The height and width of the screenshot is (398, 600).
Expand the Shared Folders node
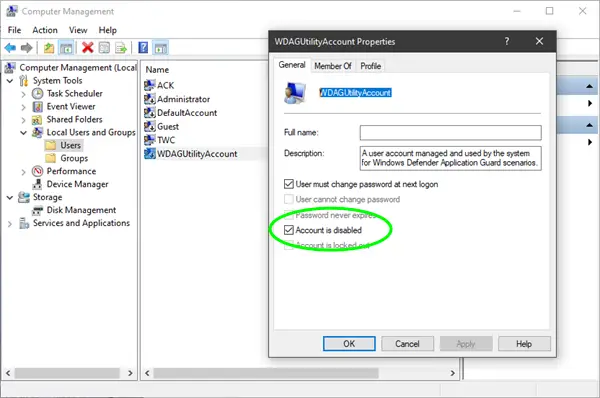[x=23, y=120]
